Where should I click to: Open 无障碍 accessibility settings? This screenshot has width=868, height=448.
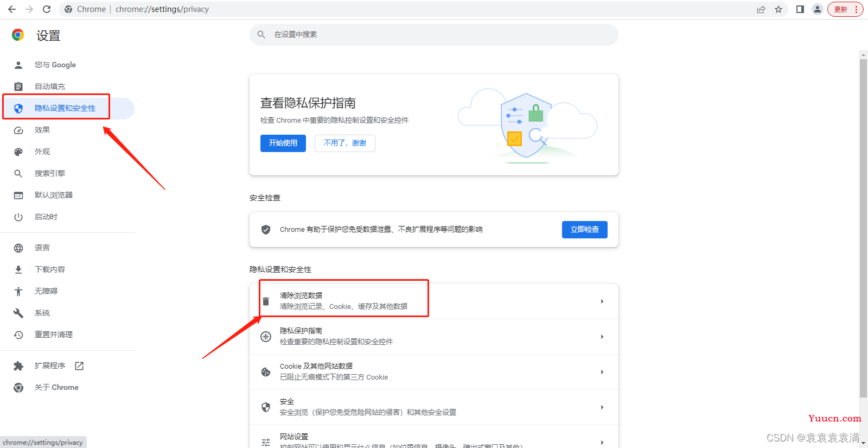pyautogui.click(x=67, y=291)
